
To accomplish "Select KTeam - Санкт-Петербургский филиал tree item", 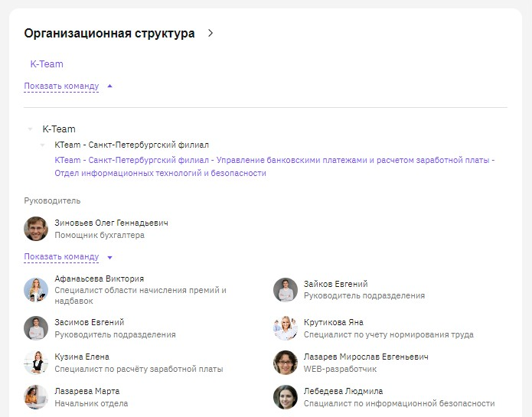I will 132,145.
